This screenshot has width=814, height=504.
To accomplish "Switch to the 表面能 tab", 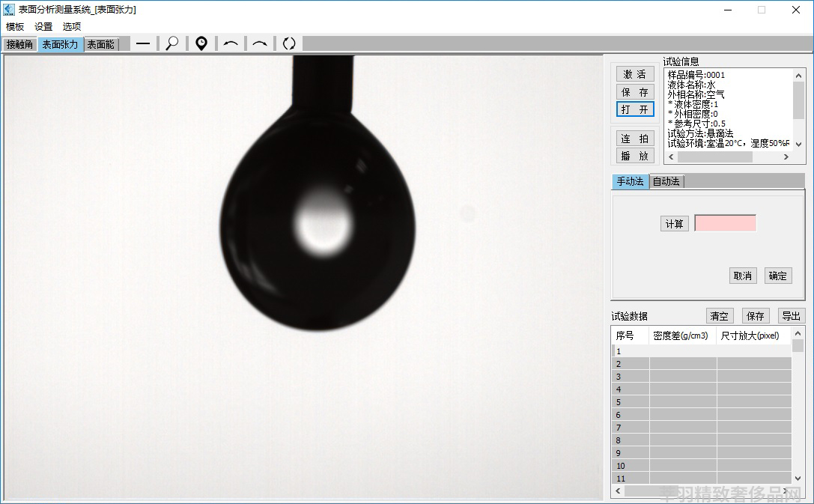I will pos(100,45).
